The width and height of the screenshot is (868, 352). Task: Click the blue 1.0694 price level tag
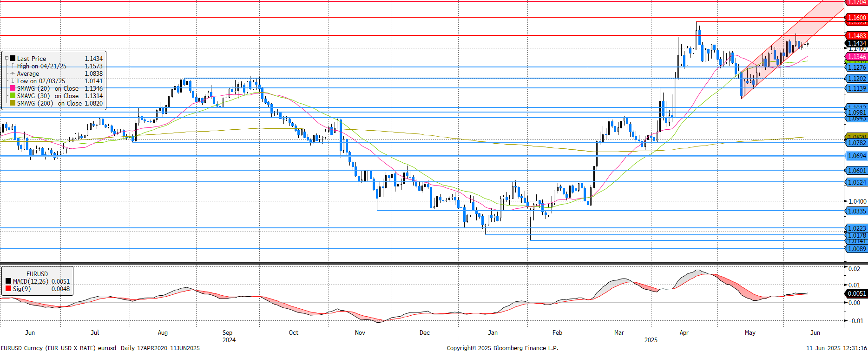(x=856, y=156)
